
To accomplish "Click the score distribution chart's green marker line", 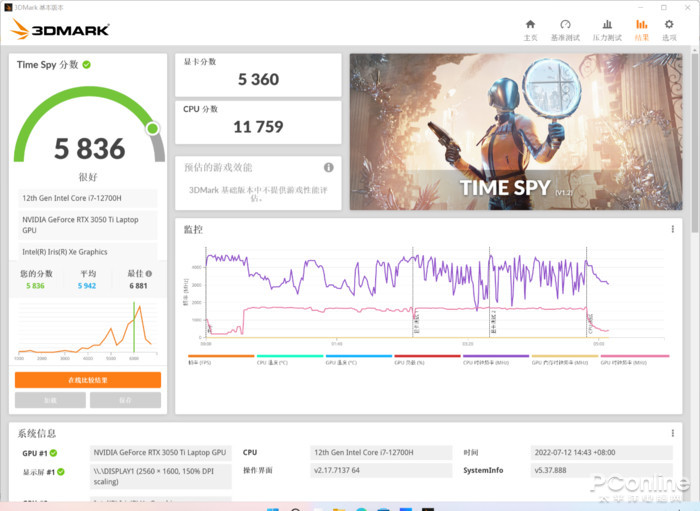I will [x=134, y=327].
